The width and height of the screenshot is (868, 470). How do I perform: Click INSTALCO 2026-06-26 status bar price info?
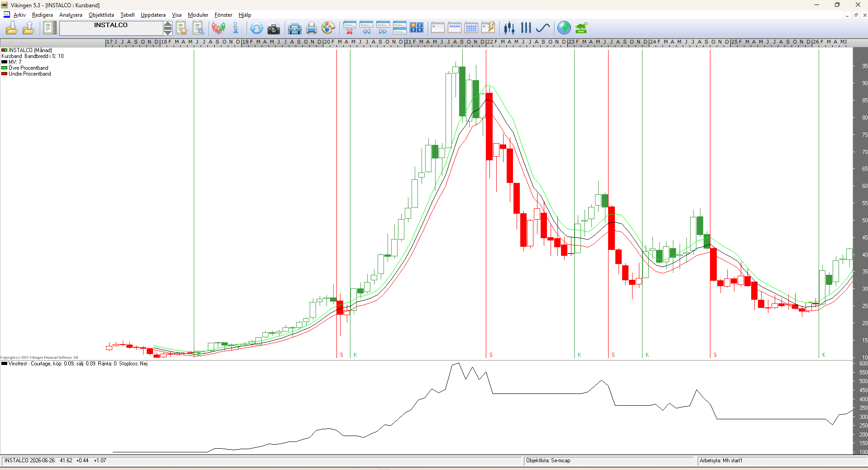point(55,460)
